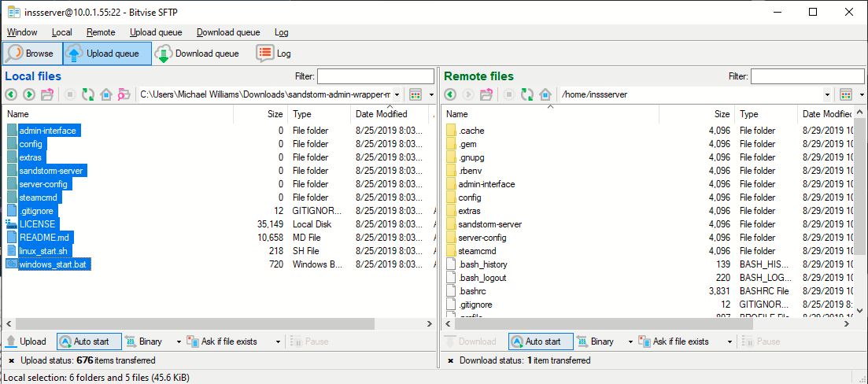Select .gitignore in Remote files
Screen dimensions: 868x384
[475, 305]
